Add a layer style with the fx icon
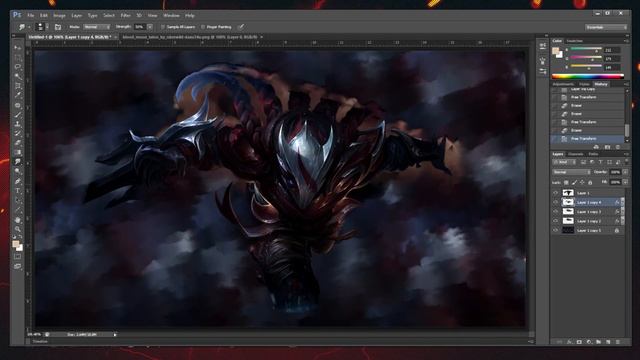This screenshot has height=360, width=640. tap(569, 342)
